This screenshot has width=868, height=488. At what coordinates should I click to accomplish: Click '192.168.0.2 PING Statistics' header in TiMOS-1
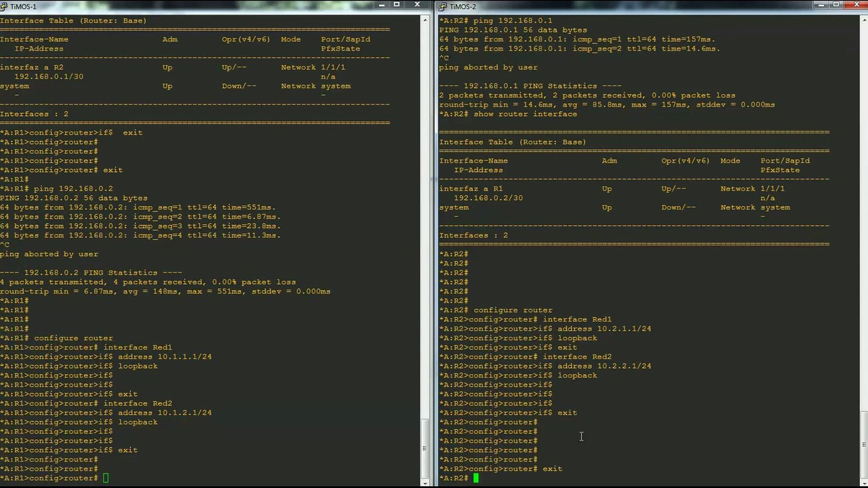[91, 272]
